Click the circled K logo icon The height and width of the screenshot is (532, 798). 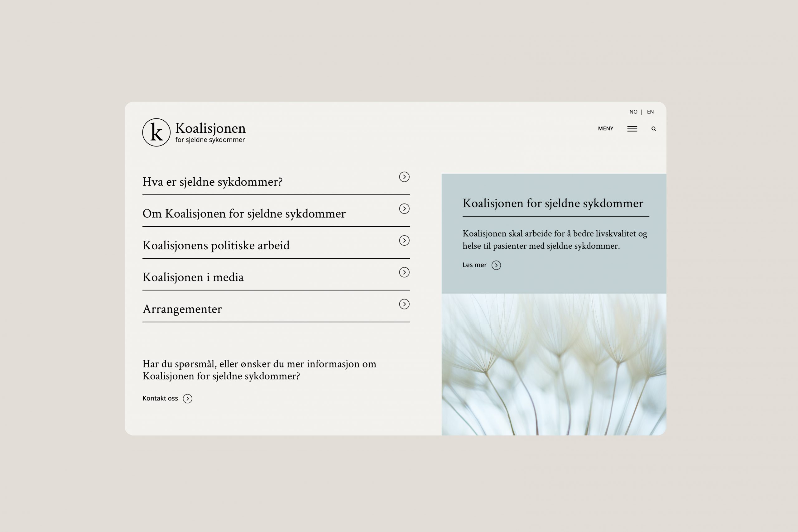coord(156,132)
